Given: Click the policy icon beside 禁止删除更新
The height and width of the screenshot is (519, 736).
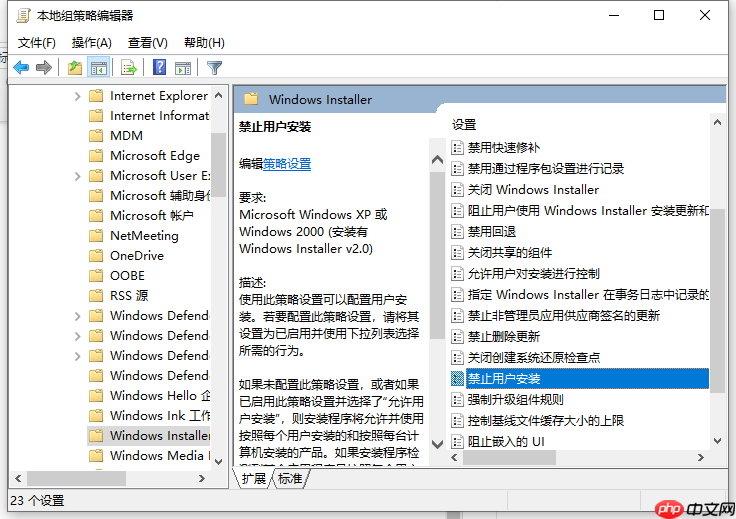Looking at the screenshot, I should pos(457,336).
